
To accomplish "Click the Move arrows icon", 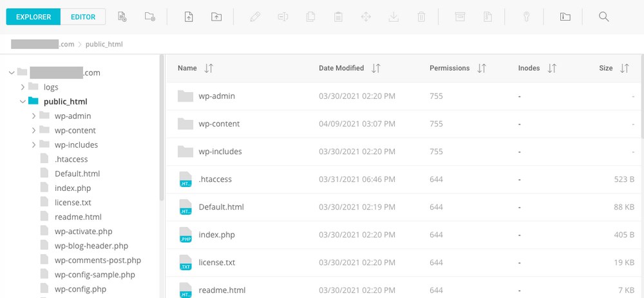I will point(366,17).
